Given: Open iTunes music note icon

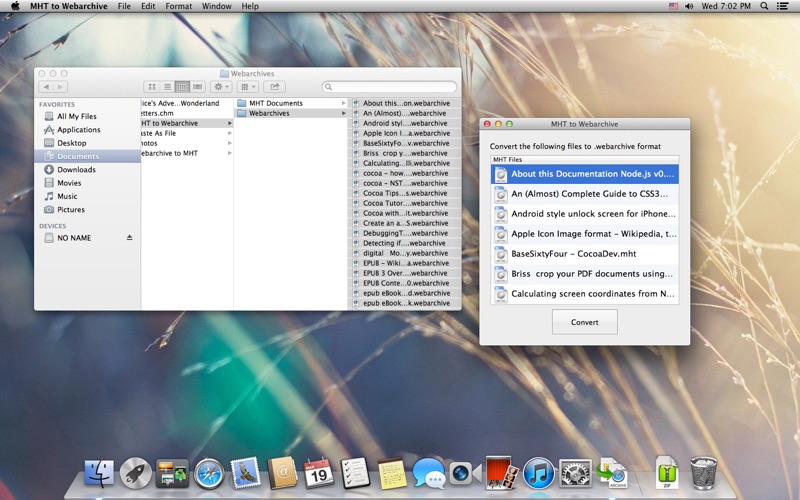Looking at the screenshot, I should [x=539, y=473].
